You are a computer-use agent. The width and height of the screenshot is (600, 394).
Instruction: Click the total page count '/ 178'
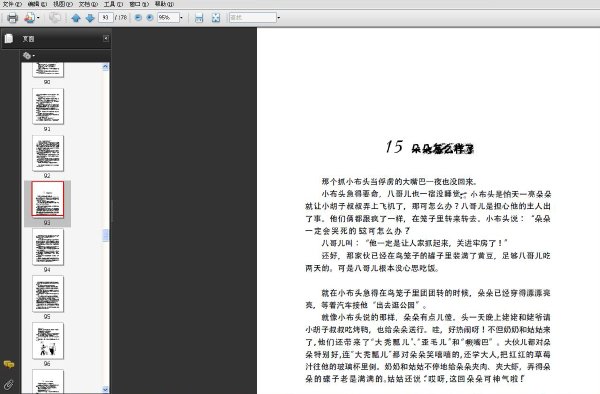pyautogui.click(x=121, y=18)
